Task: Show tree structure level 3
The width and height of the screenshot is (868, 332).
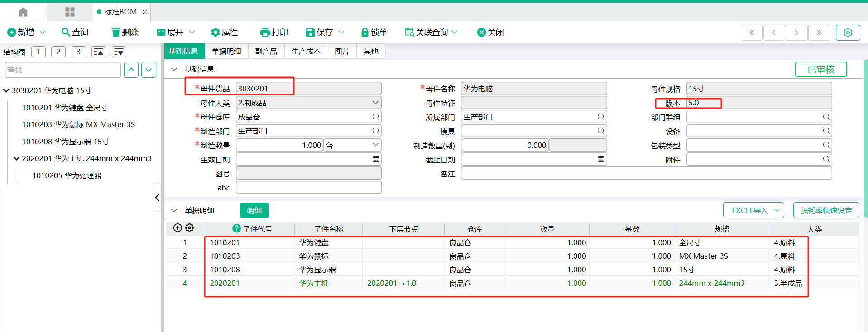Action: [x=78, y=52]
